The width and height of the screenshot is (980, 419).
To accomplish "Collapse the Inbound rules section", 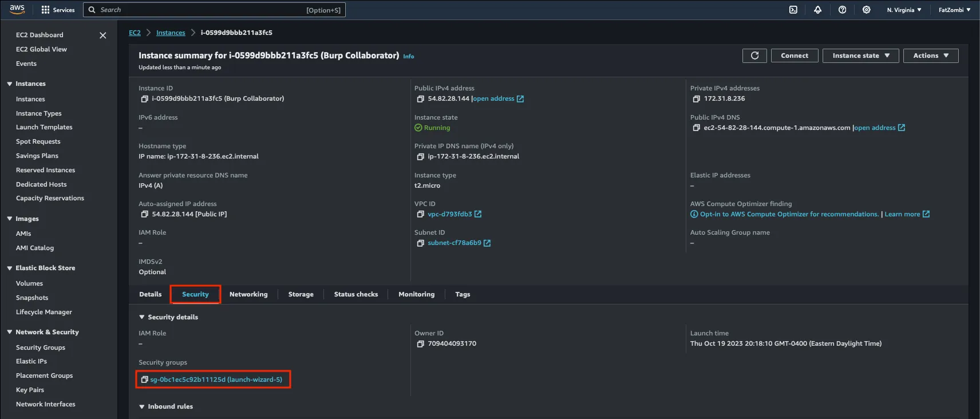I will [x=142, y=407].
